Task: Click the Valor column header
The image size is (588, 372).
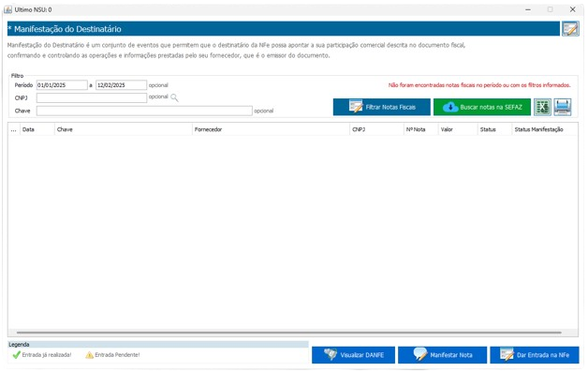Action: pos(458,129)
